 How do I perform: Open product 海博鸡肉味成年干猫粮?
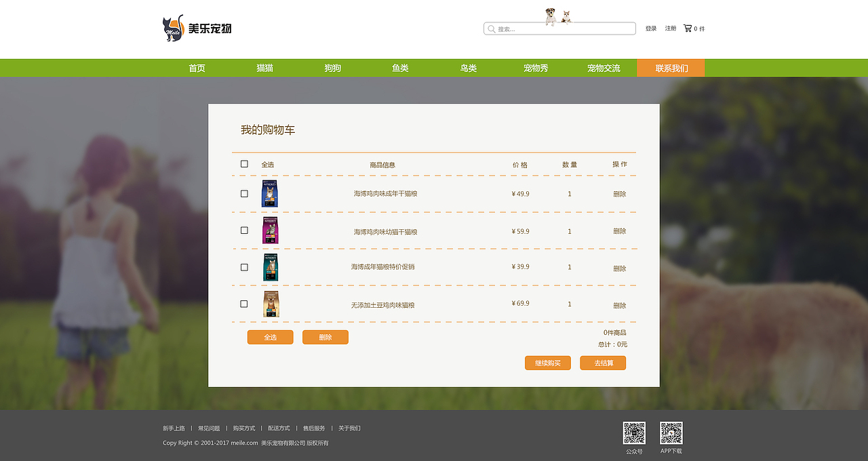(x=385, y=194)
